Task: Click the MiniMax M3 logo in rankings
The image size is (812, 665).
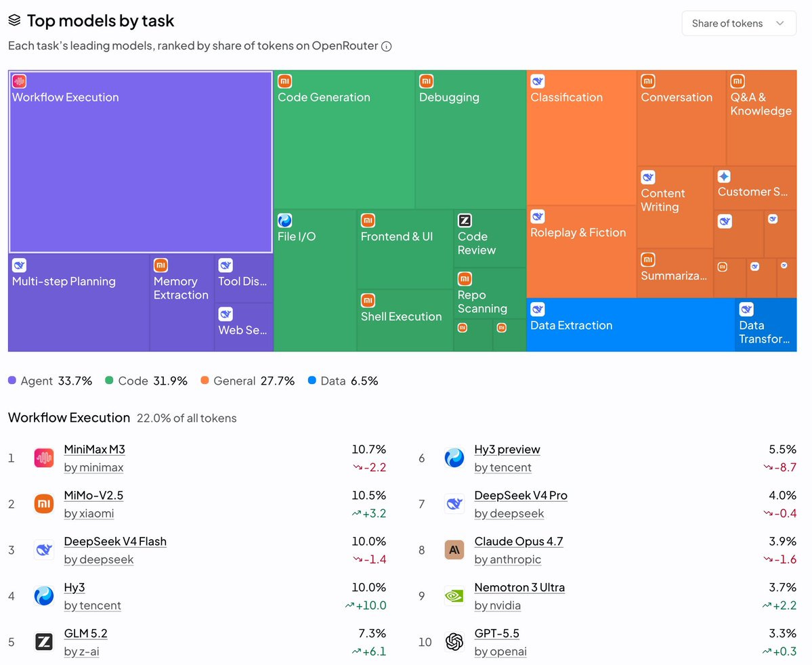Action: pos(44,458)
